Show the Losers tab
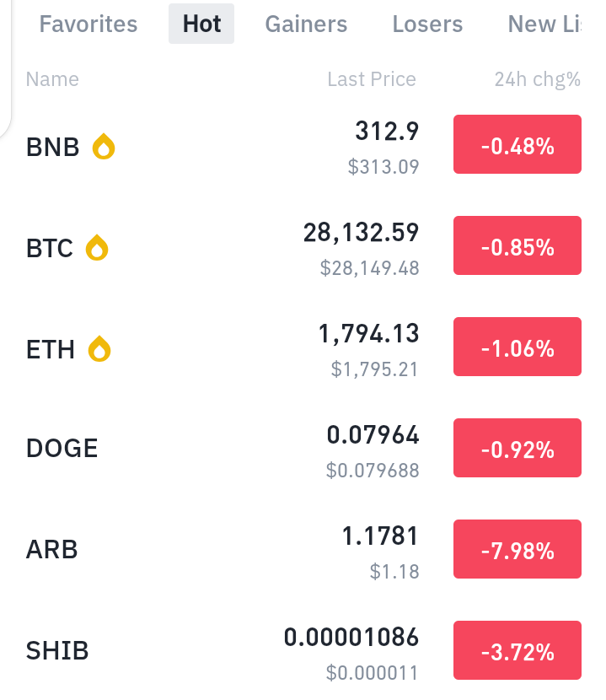This screenshot has width=606, height=700. [427, 24]
